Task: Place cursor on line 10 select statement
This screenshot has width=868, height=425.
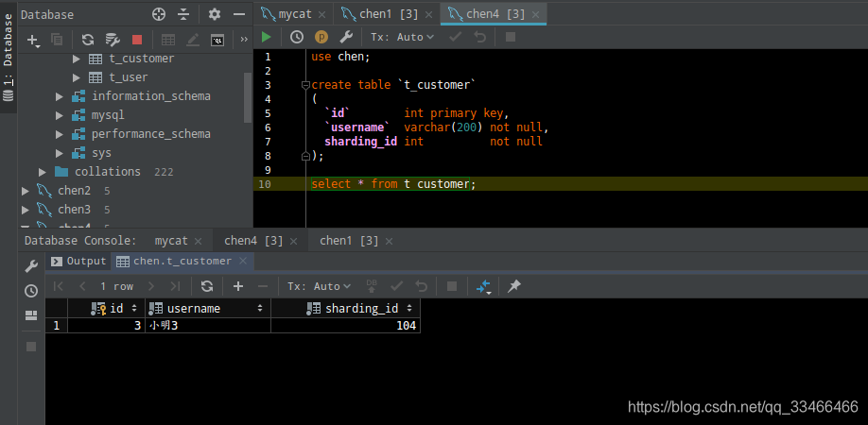Action: pyautogui.click(x=393, y=184)
